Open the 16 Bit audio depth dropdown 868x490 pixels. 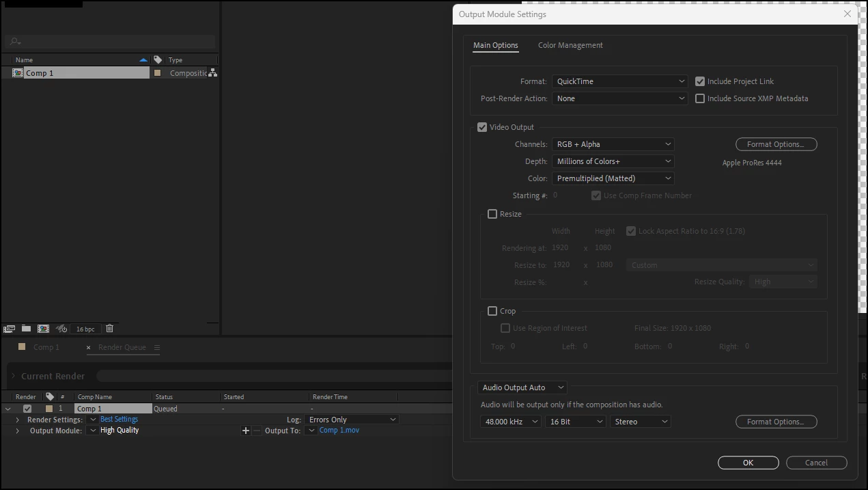576,422
